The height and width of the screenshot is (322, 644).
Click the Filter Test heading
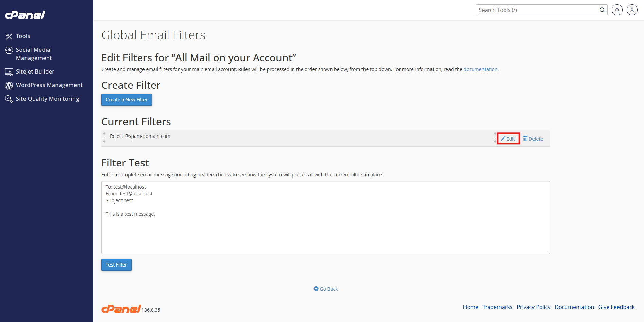point(125,163)
